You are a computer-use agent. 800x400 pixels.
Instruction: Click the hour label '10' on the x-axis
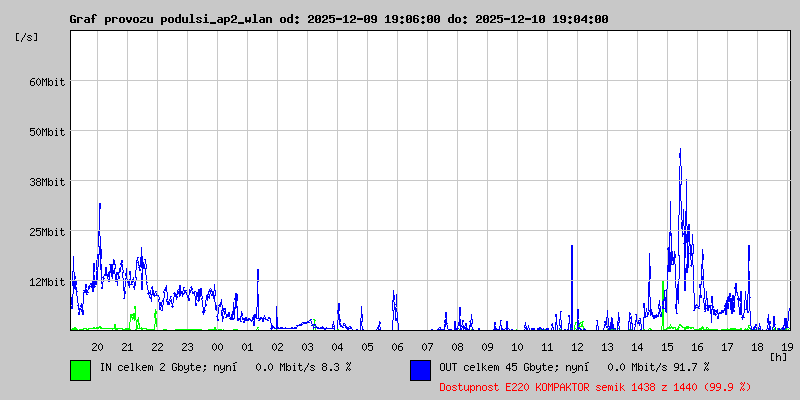point(517,347)
